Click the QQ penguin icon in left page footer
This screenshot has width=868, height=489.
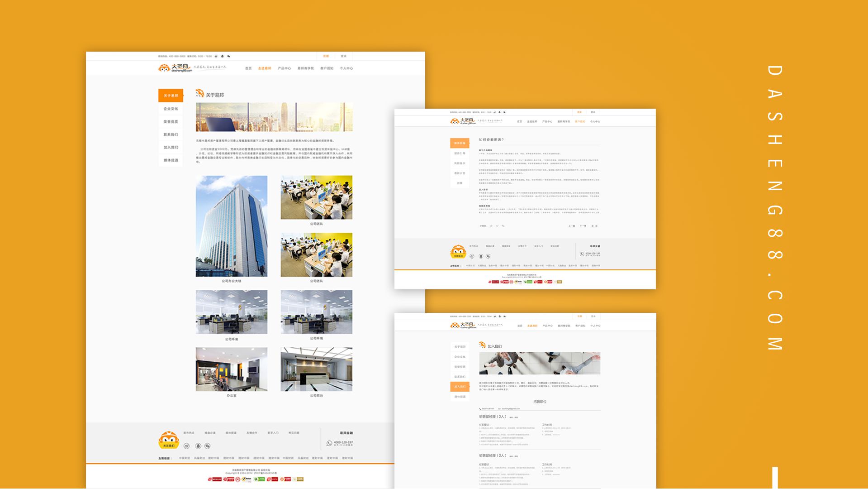pyautogui.click(x=198, y=446)
